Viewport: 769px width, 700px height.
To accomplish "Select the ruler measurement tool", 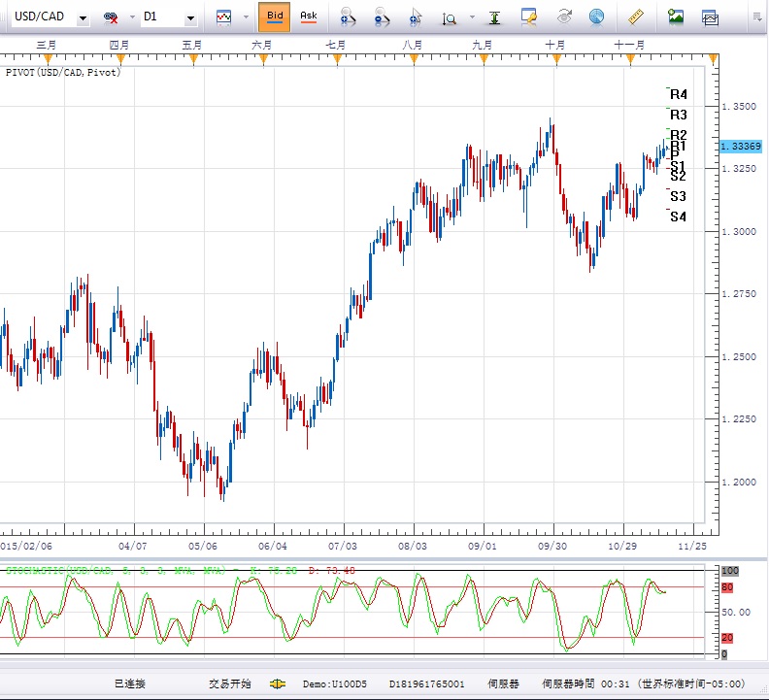I will pyautogui.click(x=636, y=17).
